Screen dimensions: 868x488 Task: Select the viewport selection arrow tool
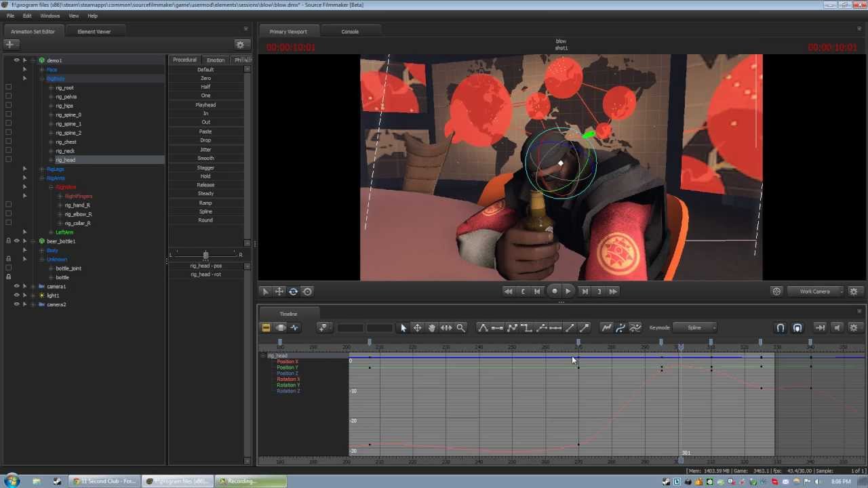click(x=265, y=291)
